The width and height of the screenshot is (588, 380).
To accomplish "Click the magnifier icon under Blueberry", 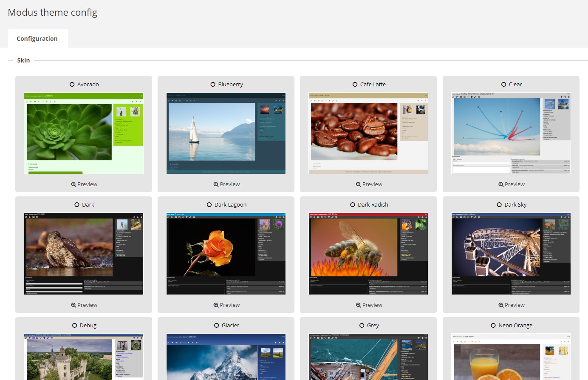I will [x=216, y=184].
